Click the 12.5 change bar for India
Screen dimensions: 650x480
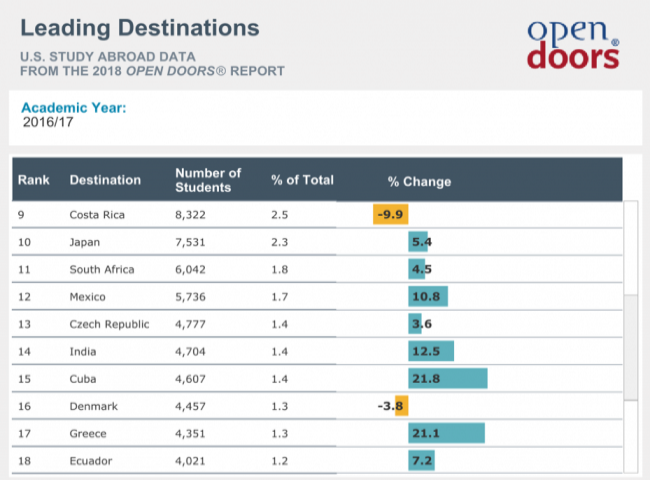pyautogui.click(x=431, y=351)
